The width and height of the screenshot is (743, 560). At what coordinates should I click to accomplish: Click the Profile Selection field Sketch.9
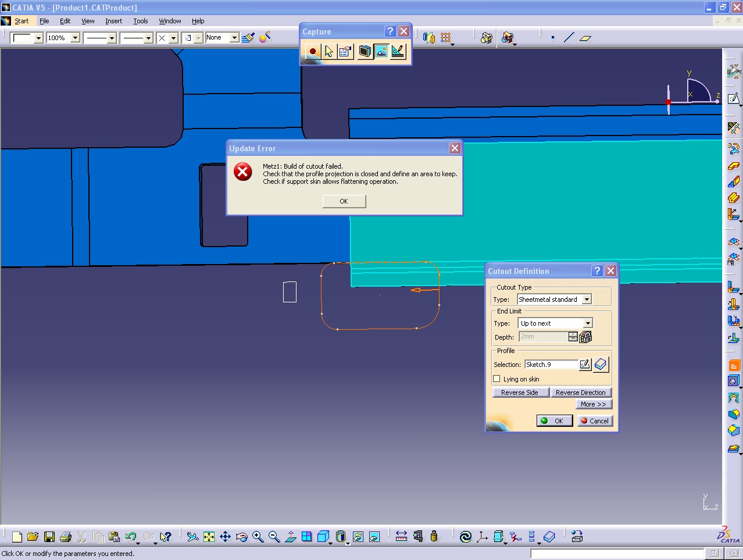pyautogui.click(x=551, y=364)
